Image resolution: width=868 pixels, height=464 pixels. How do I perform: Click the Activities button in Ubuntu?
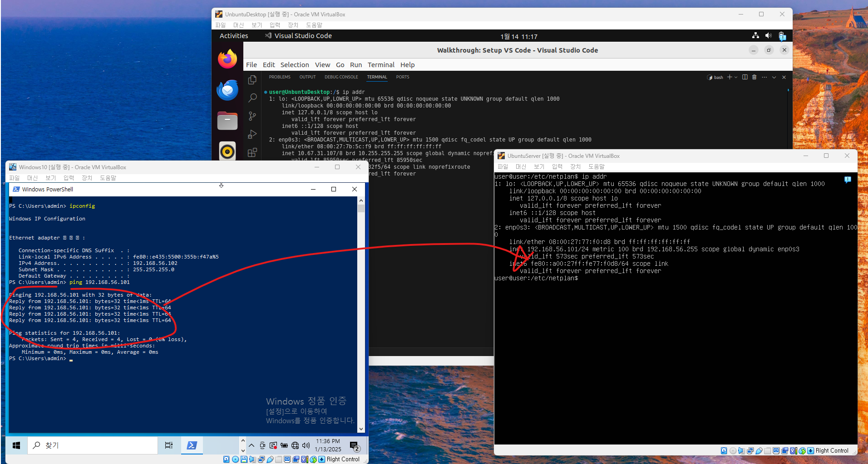[x=234, y=36]
